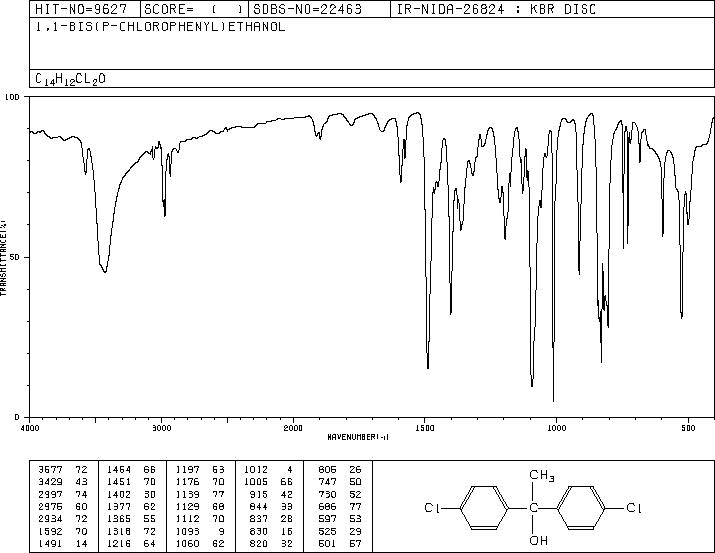This screenshot has height=553, width=715.
Task: Select the 830 peak entry
Action: (x=259, y=532)
